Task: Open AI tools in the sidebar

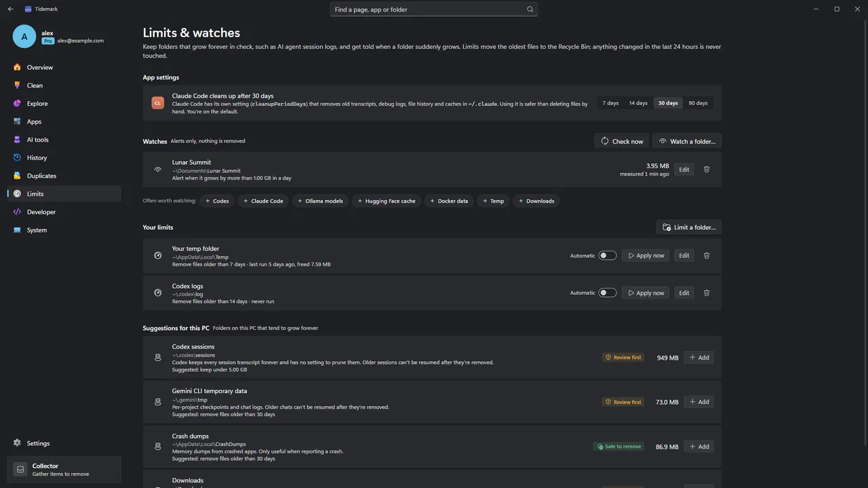Action: (64, 140)
